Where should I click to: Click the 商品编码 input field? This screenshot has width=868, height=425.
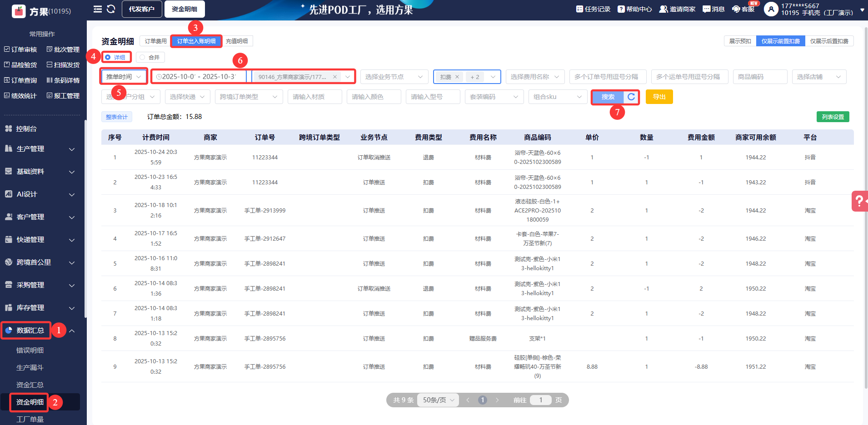(x=760, y=77)
